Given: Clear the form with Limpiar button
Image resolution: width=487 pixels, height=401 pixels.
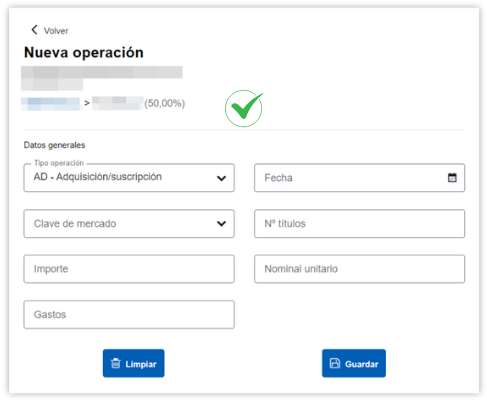Looking at the screenshot, I should [133, 363].
